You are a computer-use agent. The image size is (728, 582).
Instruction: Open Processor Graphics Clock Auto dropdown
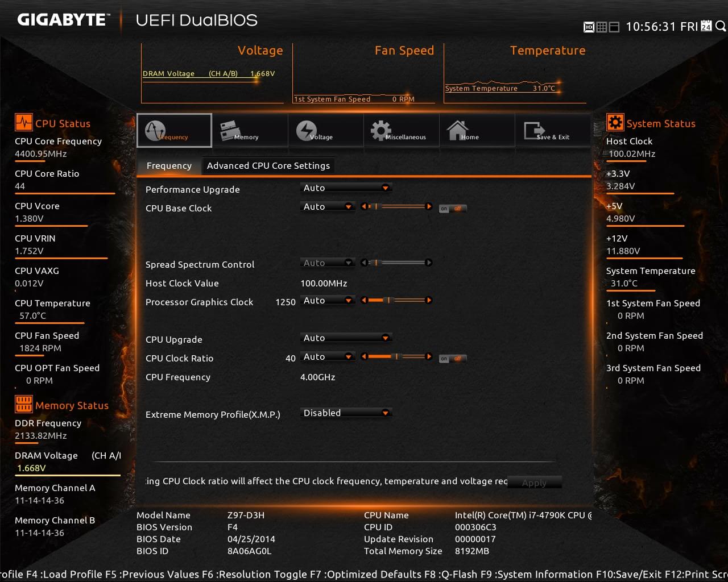328,300
